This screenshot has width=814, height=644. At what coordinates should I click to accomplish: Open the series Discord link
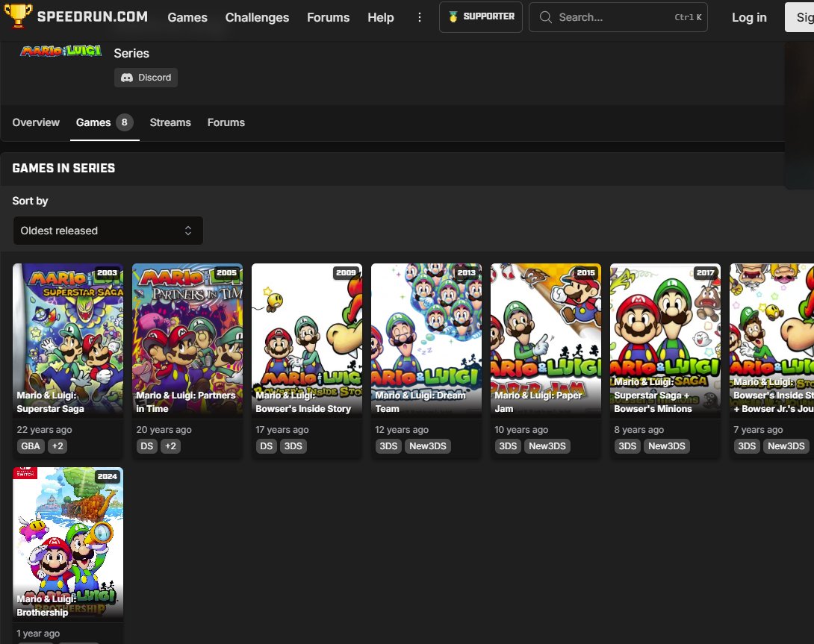point(146,78)
